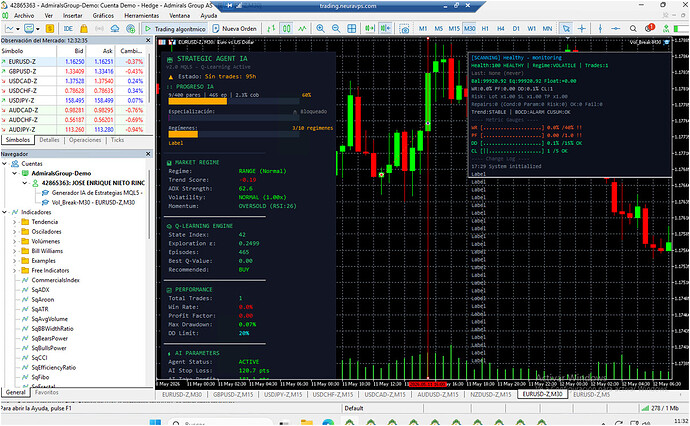This screenshot has width=690, height=426.
Task: Open the templates dropdown arrow
Action: (38, 29)
